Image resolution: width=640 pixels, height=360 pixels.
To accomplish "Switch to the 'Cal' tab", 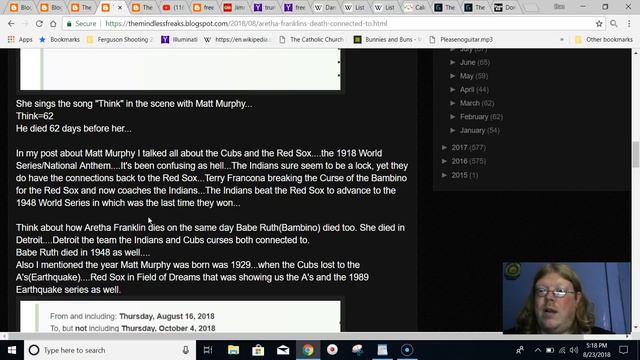I will pos(415,7).
